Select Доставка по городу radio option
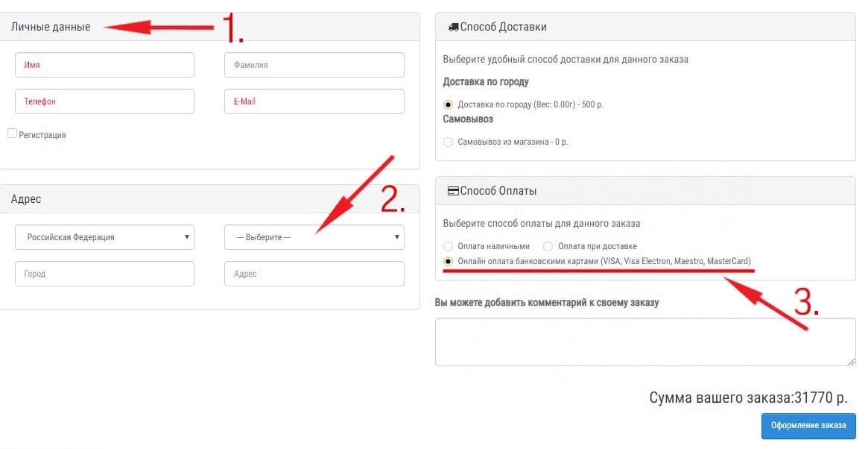 pyautogui.click(x=448, y=104)
